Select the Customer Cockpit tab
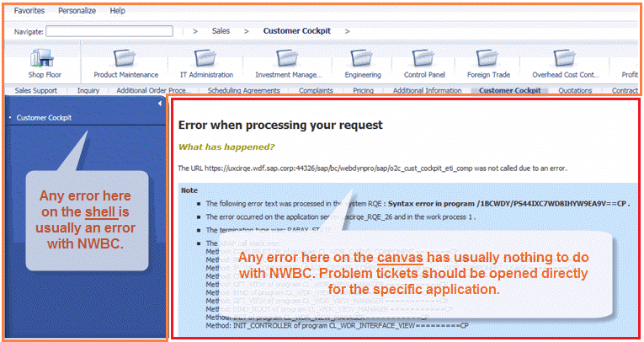The height and width of the screenshot is (342, 644). point(509,90)
